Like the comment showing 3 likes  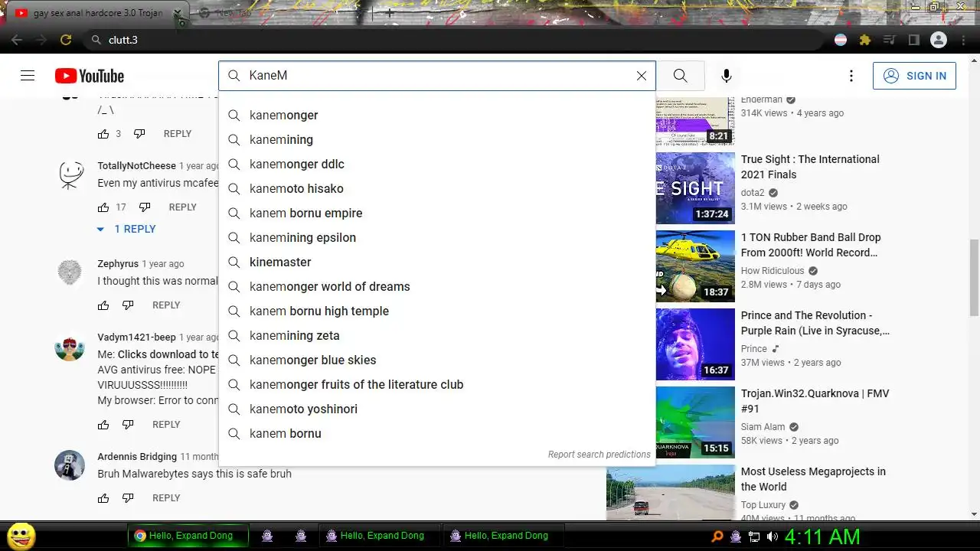click(103, 134)
